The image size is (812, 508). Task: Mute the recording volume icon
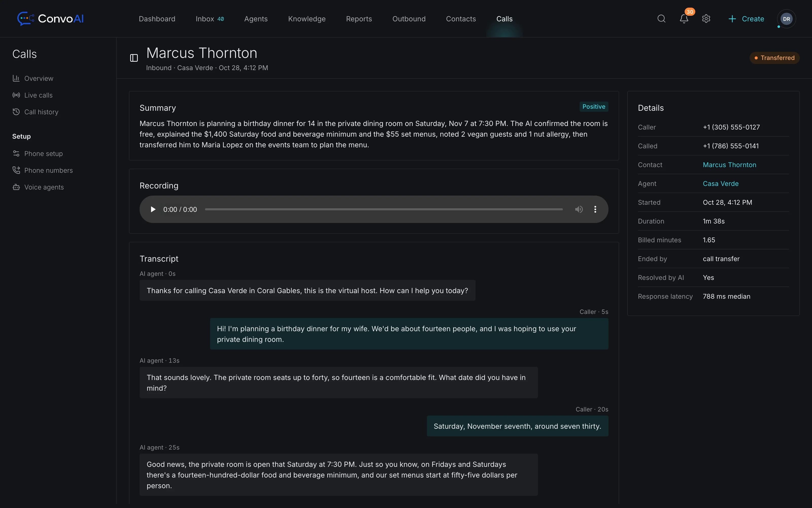tap(579, 209)
